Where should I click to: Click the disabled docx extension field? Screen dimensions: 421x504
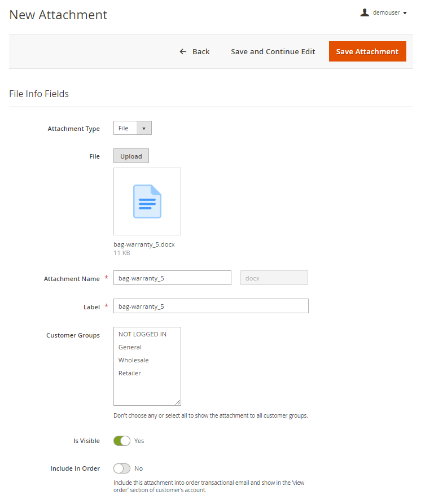click(x=274, y=278)
